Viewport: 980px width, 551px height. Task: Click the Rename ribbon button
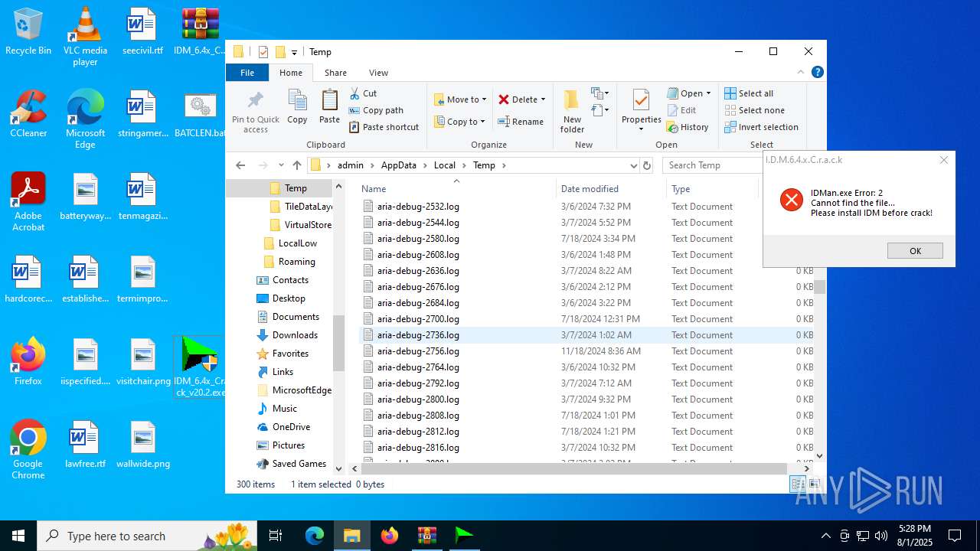[521, 122]
